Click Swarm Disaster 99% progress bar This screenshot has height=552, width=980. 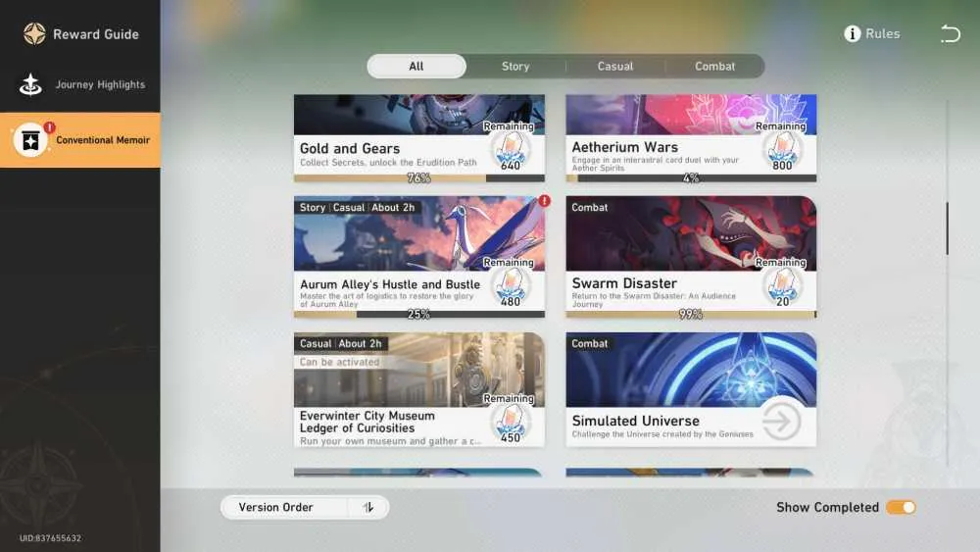(691, 315)
